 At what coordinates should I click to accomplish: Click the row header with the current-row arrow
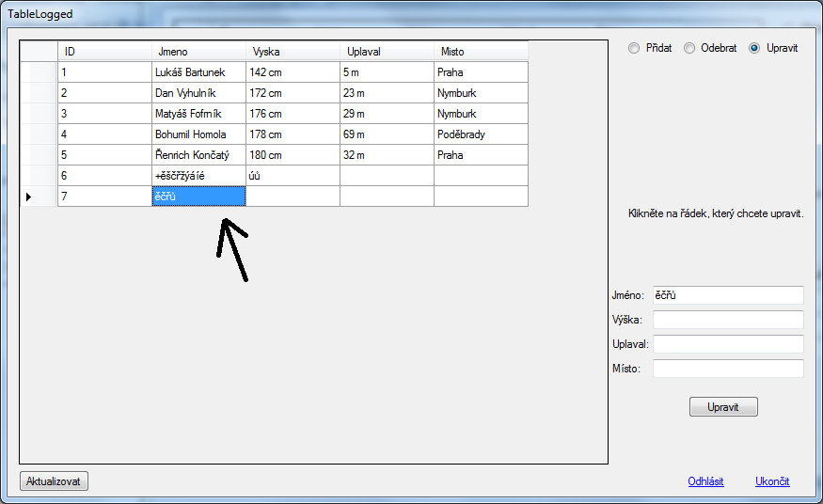click(x=39, y=197)
